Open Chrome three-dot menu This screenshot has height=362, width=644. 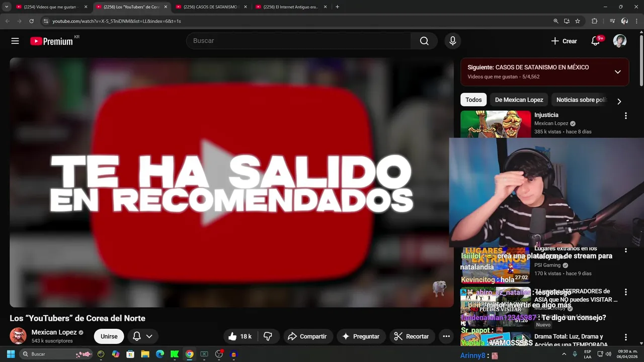pyautogui.click(x=637, y=21)
